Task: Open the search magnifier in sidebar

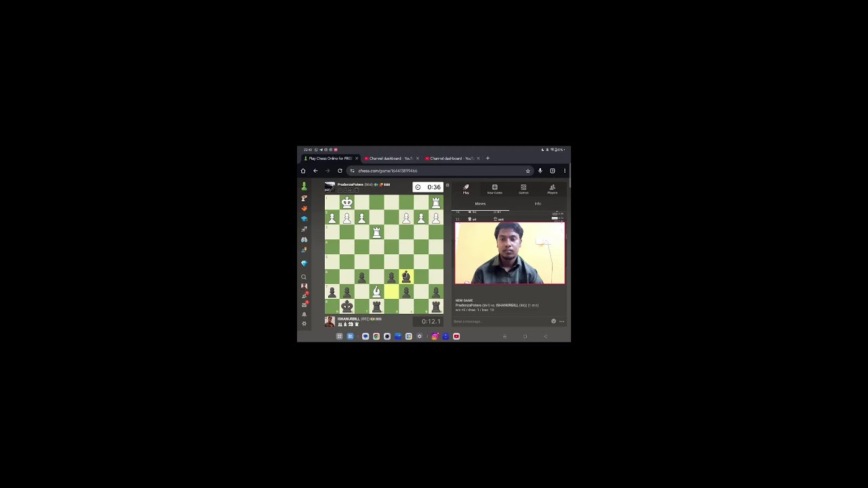Action: pos(304,277)
